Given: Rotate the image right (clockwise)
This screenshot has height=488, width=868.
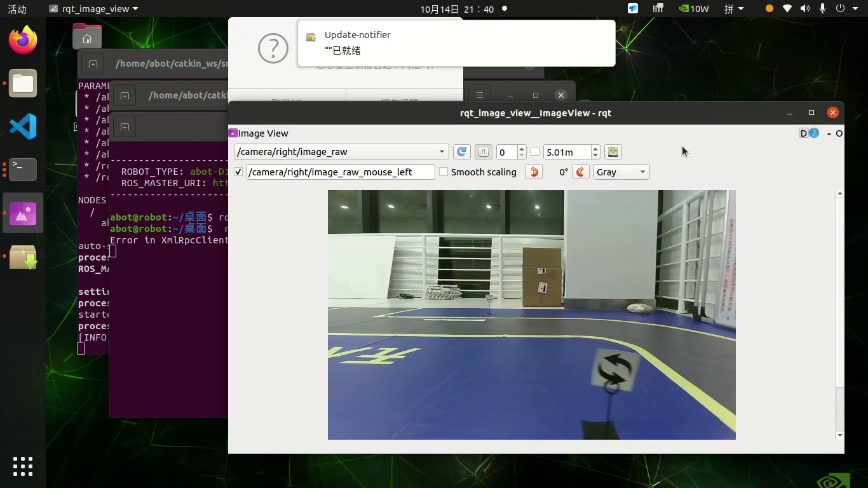Looking at the screenshot, I should pyautogui.click(x=581, y=172).
